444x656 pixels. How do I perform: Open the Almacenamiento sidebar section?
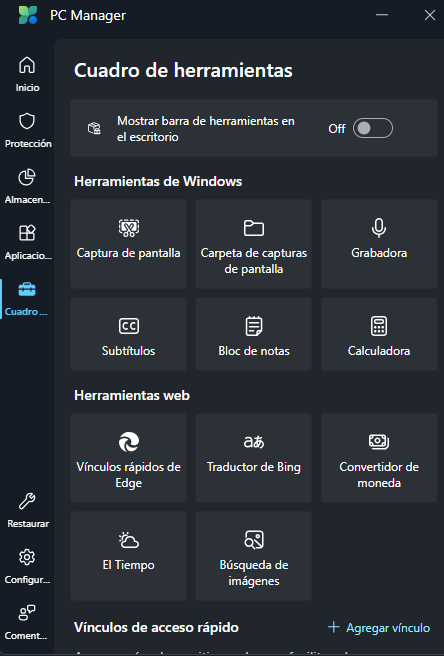[x=27, y=186]
